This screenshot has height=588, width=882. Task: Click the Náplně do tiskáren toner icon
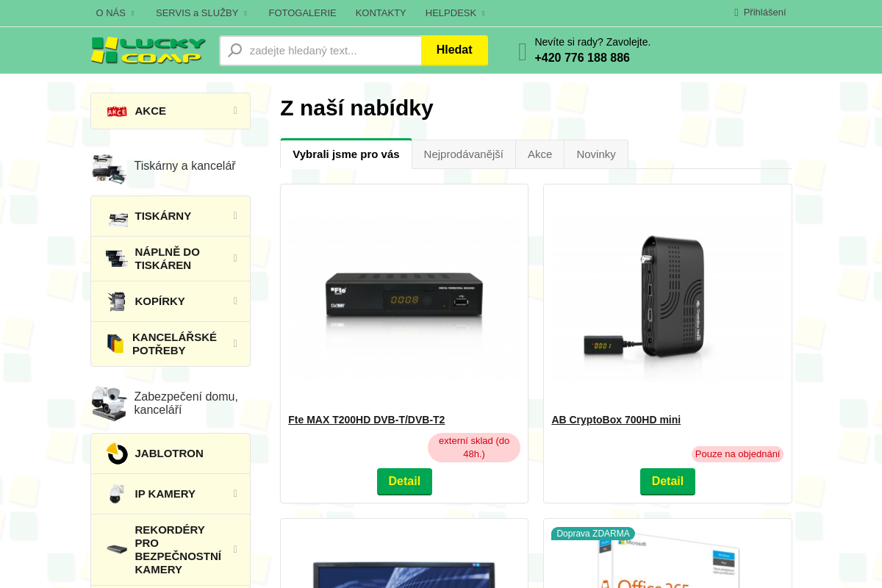pos(117,259)
